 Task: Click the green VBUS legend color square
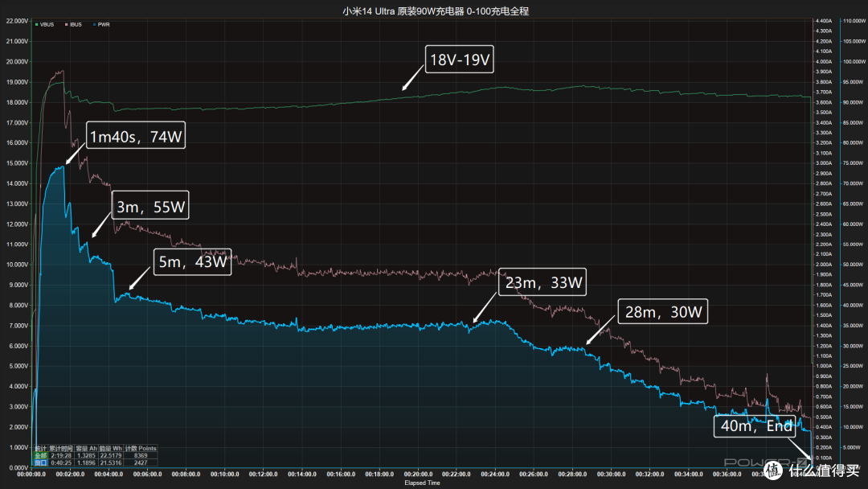[x=36, y=24]
